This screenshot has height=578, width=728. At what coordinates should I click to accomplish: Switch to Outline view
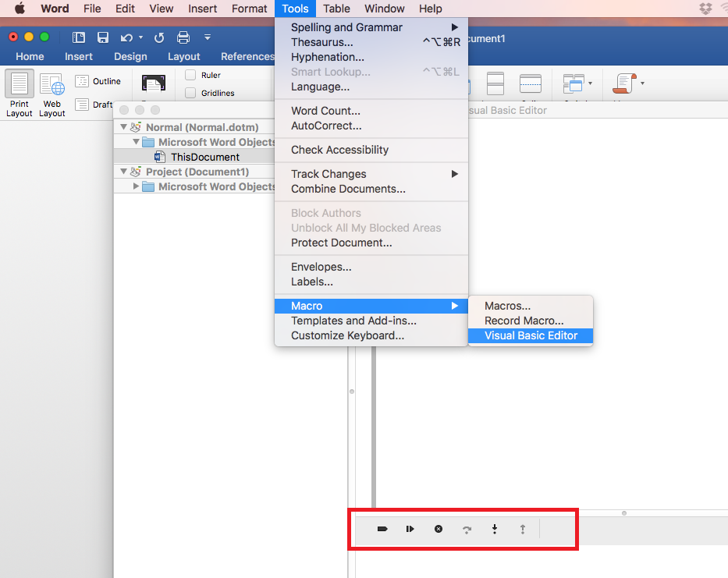pyautogui.click(x=98, y=81)
